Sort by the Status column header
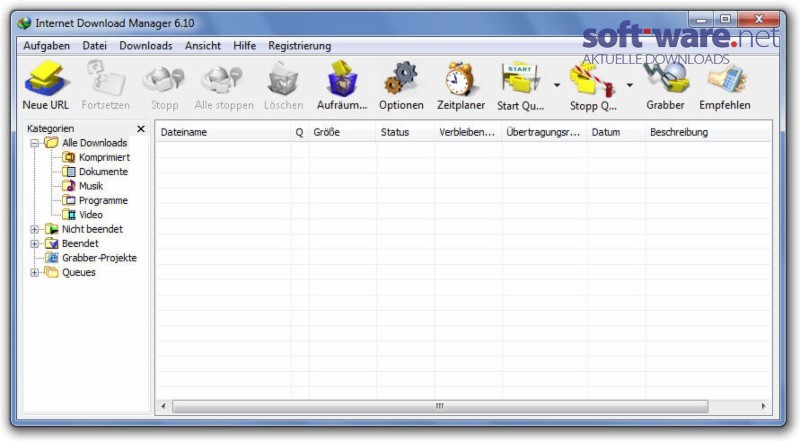 405,132
